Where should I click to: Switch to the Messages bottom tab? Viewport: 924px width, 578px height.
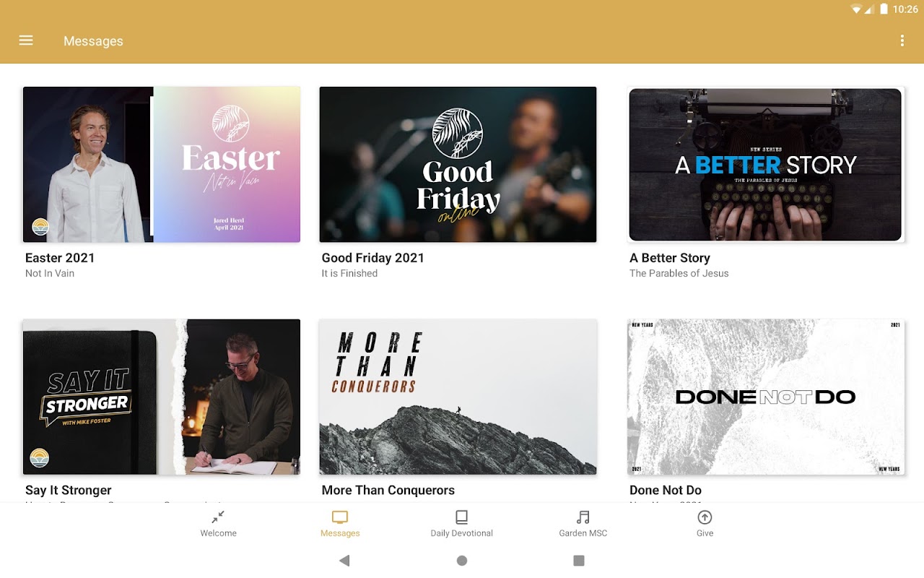tap(340, 524)
